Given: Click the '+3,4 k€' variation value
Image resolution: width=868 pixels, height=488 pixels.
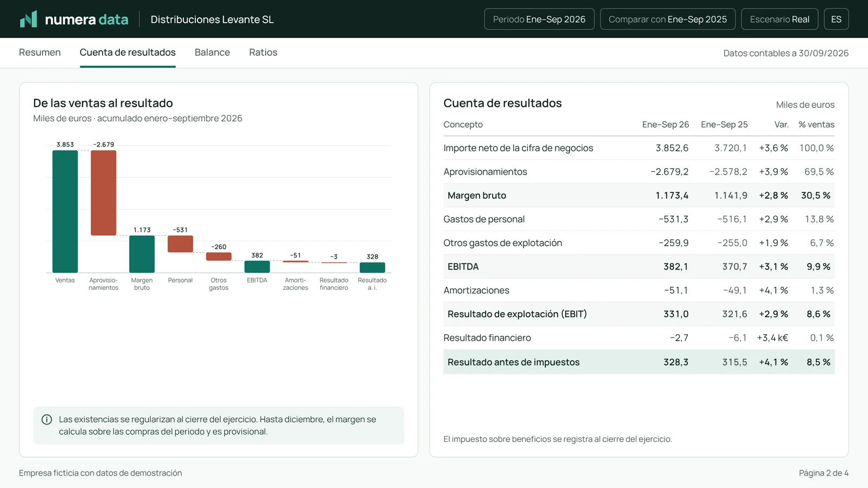Looking at the screenshot, I should pos(773,338).
